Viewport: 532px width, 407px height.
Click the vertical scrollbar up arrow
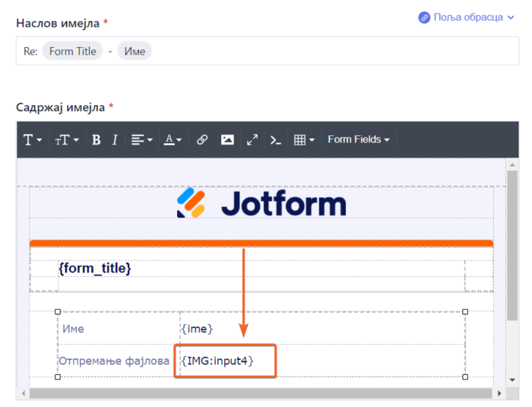(x=512, y=165)
